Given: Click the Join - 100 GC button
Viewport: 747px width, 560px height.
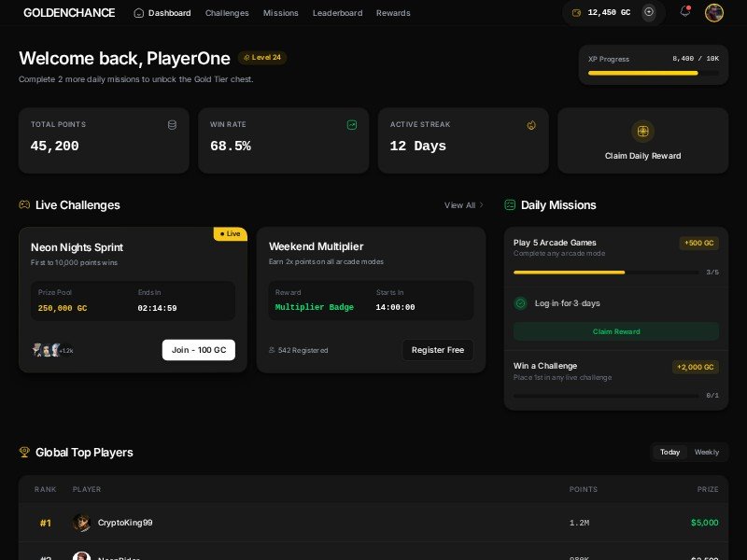Looking at the screenshot, I should click(x=199, y=350).
